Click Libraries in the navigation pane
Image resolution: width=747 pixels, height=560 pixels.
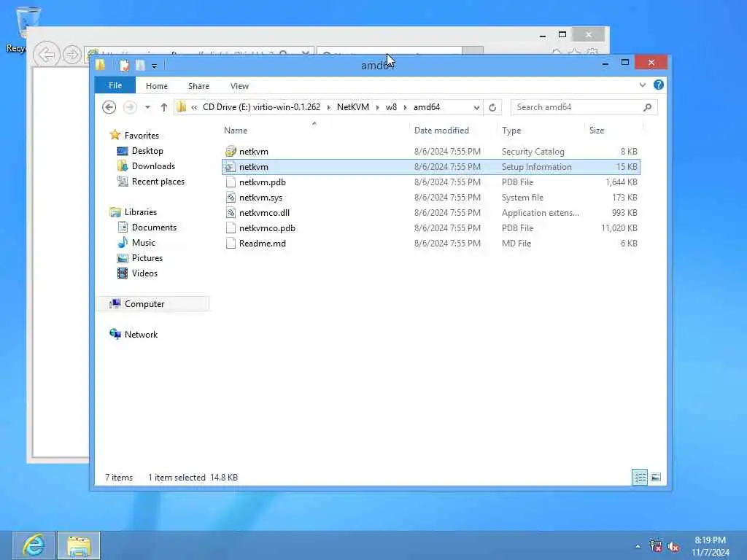tap(141, 212)
